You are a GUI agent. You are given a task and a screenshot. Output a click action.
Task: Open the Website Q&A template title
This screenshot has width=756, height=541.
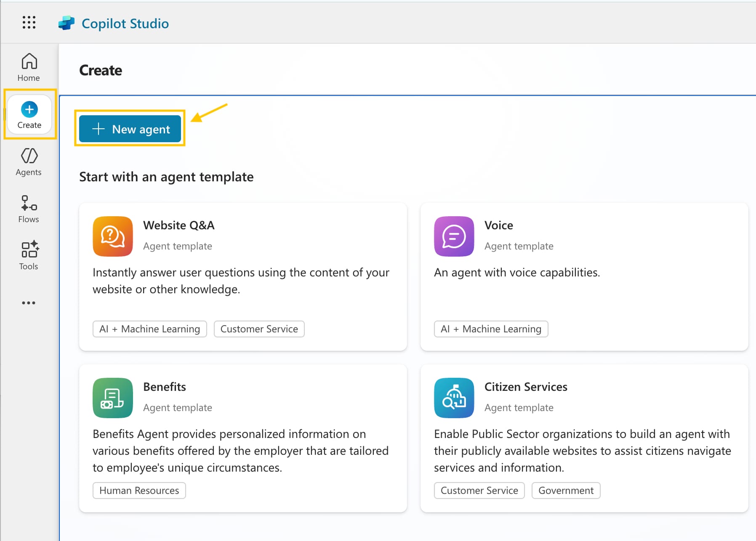tap(179, 225)
